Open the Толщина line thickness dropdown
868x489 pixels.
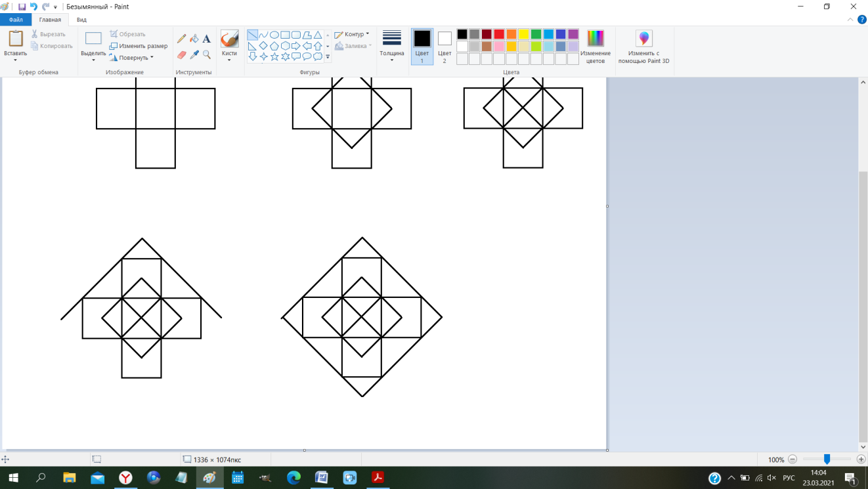point(392,45)
